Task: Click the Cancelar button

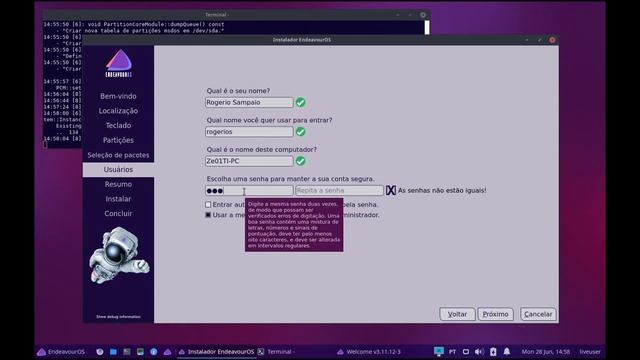Action: pos(538,314)
